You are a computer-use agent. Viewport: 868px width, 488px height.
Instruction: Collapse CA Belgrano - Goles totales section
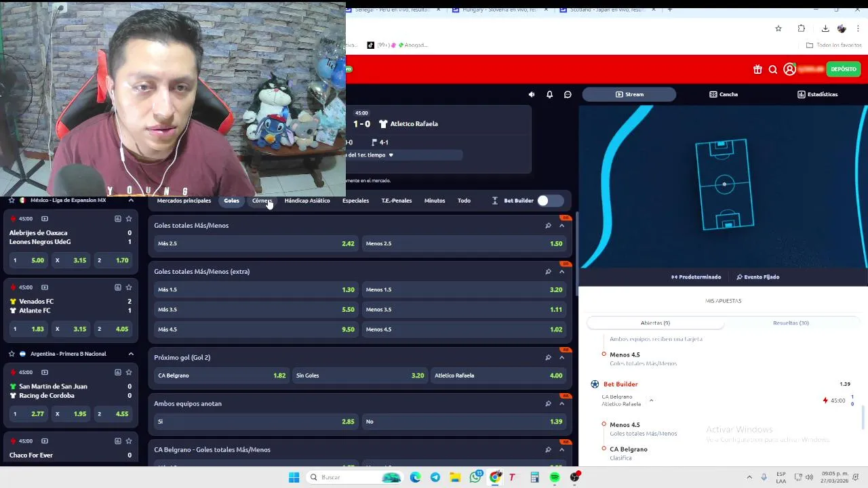pos(561,450)
